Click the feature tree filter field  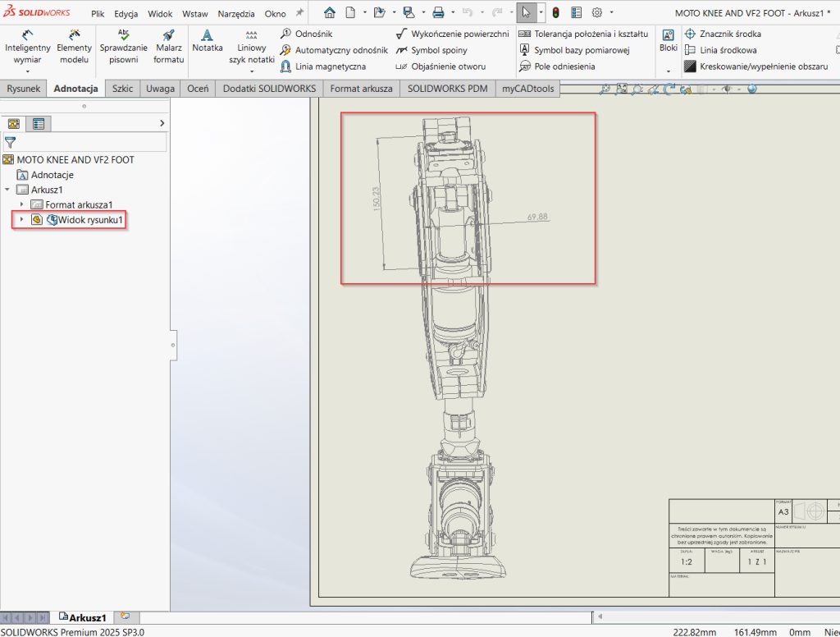[89, 142]
